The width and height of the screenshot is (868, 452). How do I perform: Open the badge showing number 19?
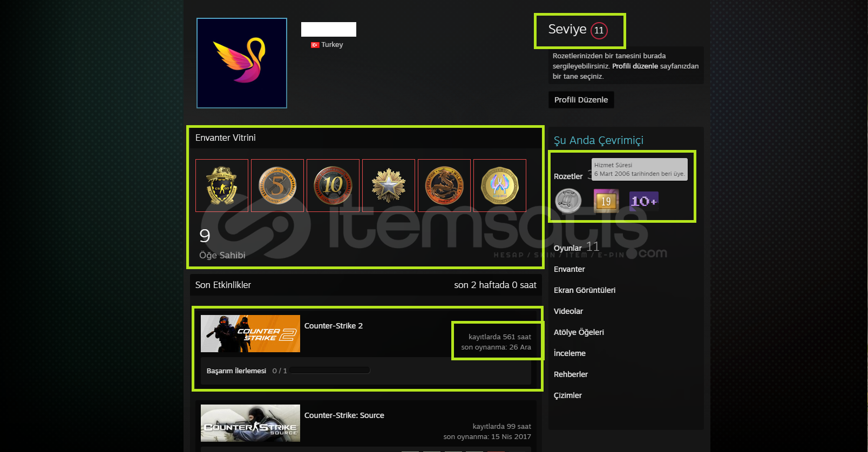[606, 201]
